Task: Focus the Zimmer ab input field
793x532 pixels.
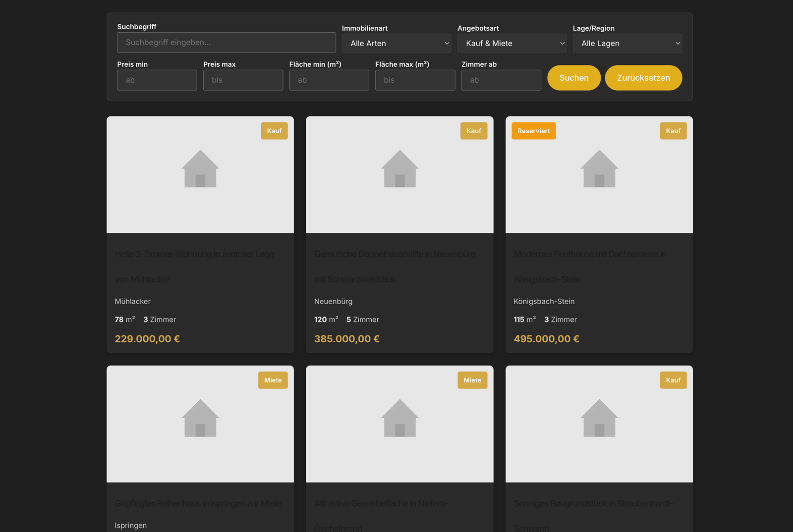Action: (501, 80)
